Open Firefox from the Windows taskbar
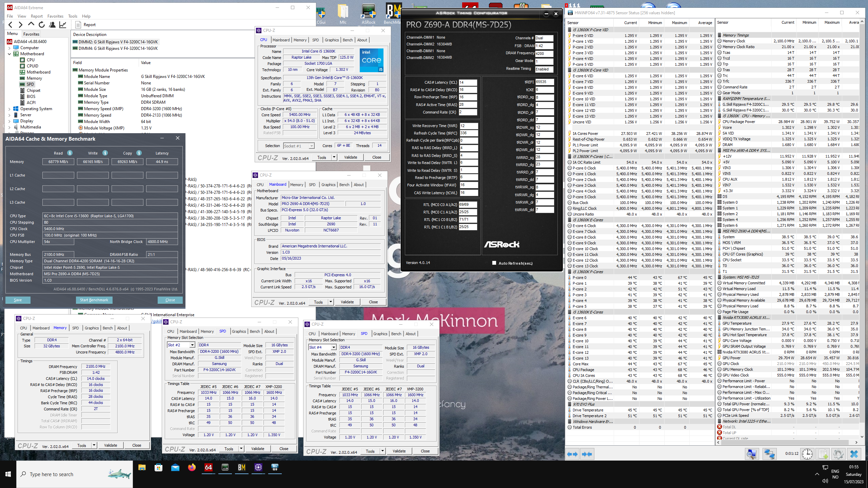The width and height of the screenshot is (868, 488). (192, 468)
